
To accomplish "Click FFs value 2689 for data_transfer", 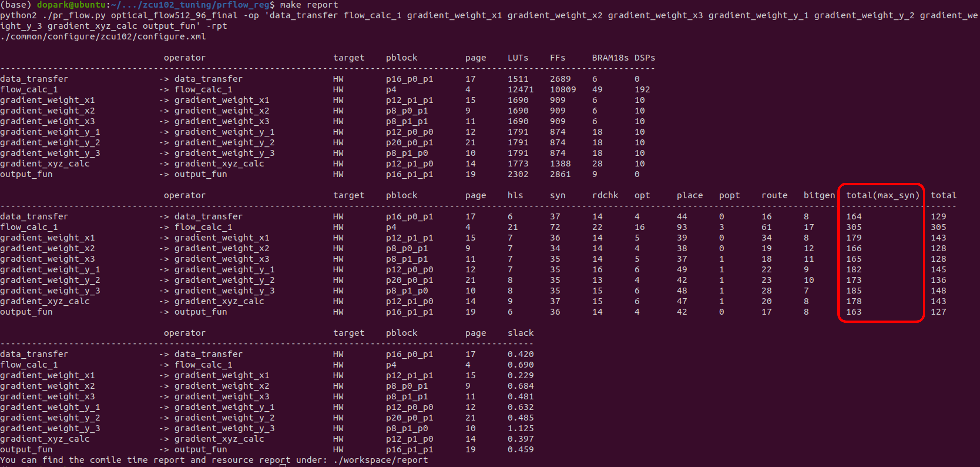I will click(560, 79).
